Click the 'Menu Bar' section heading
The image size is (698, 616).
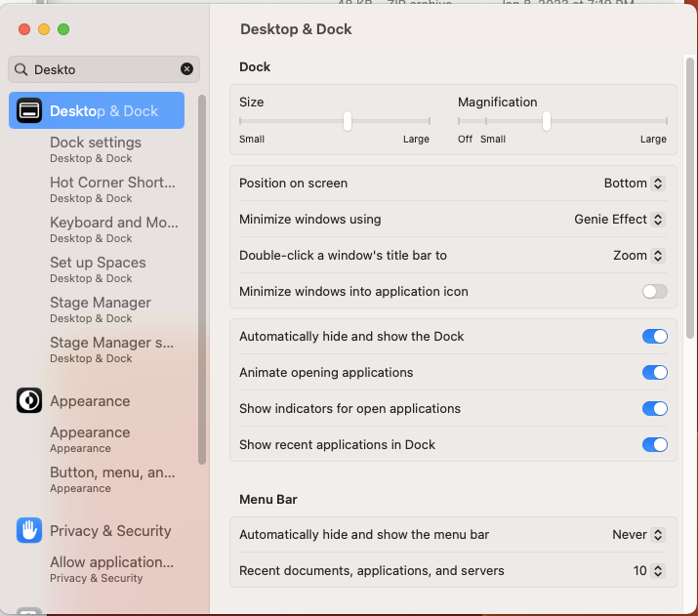point(268,500)
